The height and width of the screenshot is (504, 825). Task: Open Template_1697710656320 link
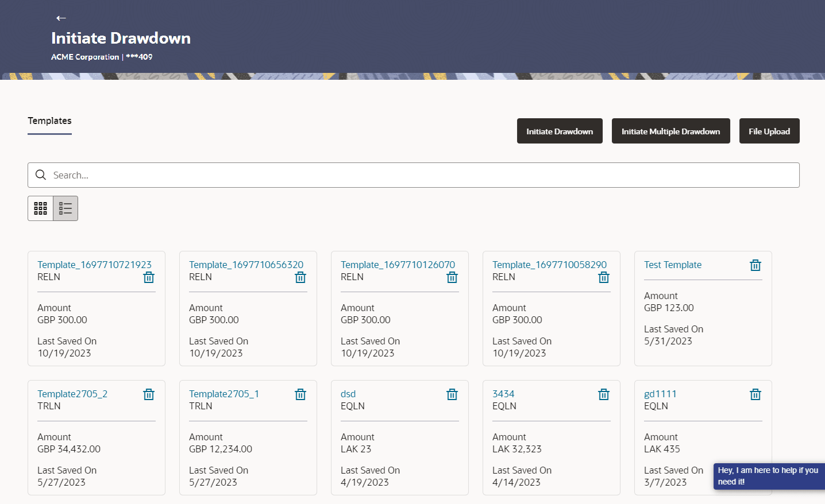point(246,265)
